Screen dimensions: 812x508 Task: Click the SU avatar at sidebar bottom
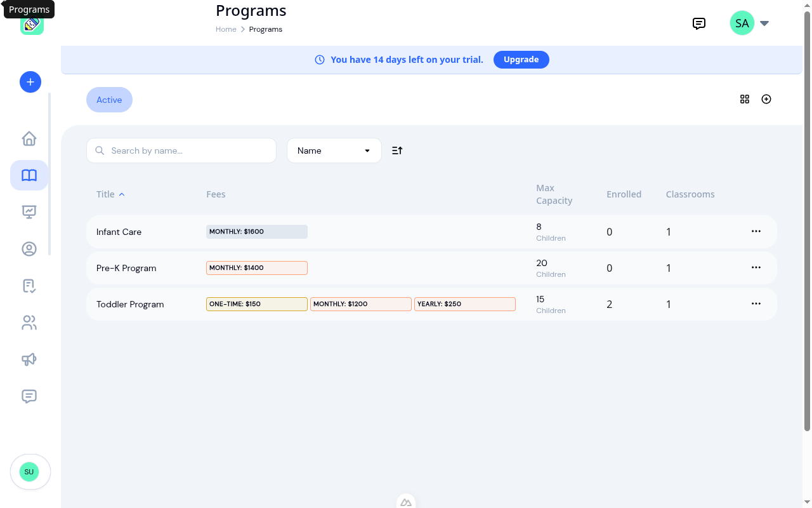pyautogui.click(x=29, y=472)
